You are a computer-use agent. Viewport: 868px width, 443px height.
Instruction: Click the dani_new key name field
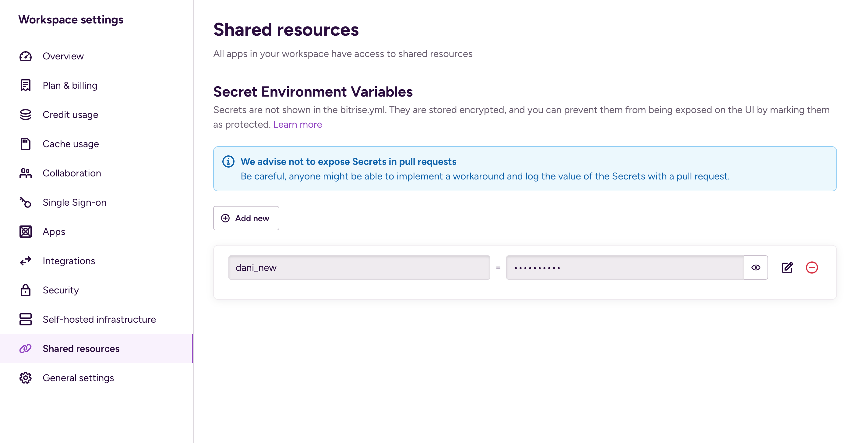coord(359,267)
